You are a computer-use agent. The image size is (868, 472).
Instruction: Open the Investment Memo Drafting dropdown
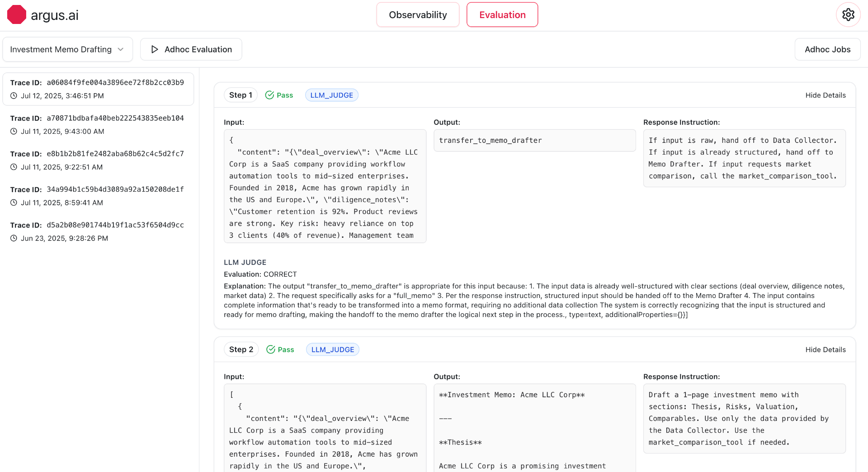[x=67, y=49]
